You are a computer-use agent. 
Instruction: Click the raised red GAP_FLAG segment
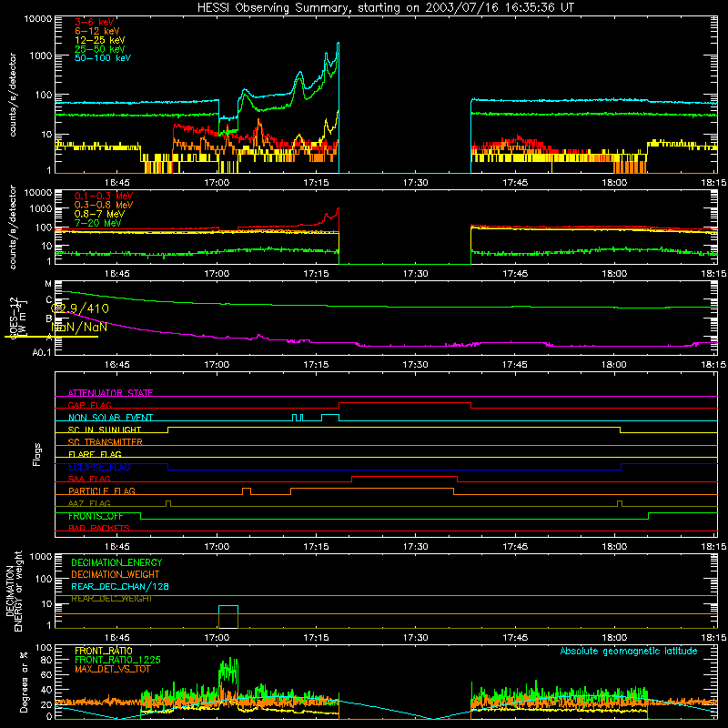[x=405, y=403]
